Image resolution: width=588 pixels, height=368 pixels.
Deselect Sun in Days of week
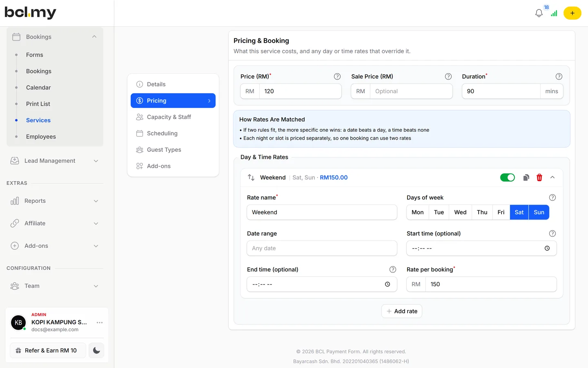point(539,212)
